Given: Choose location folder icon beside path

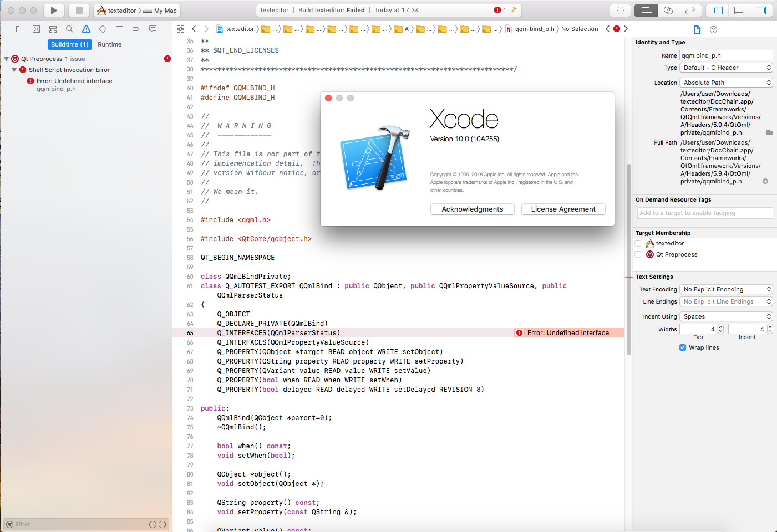Looking at the screenshot, I should point(769,132).
